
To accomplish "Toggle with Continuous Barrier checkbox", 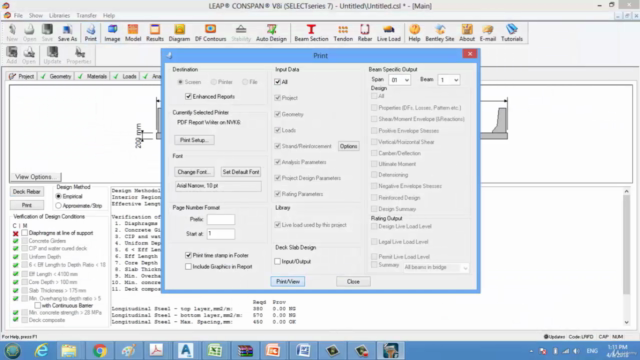I will pyautogui.click(x=38, y=305).
